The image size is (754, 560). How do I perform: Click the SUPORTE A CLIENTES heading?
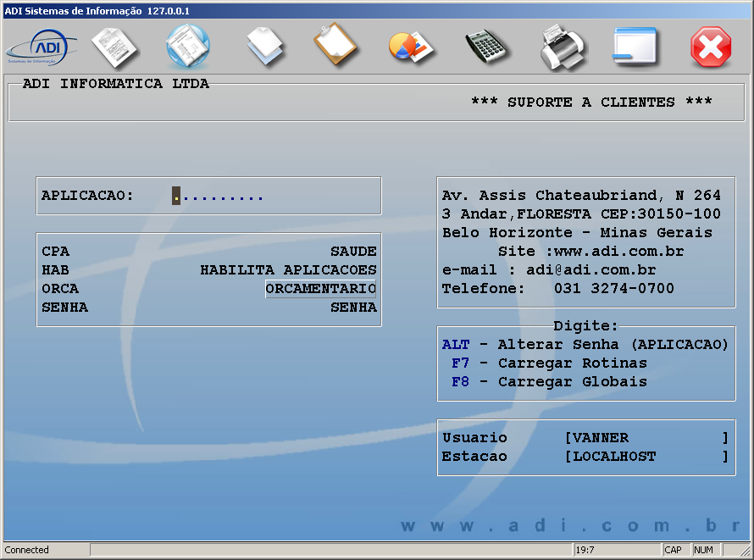point(591,103)
